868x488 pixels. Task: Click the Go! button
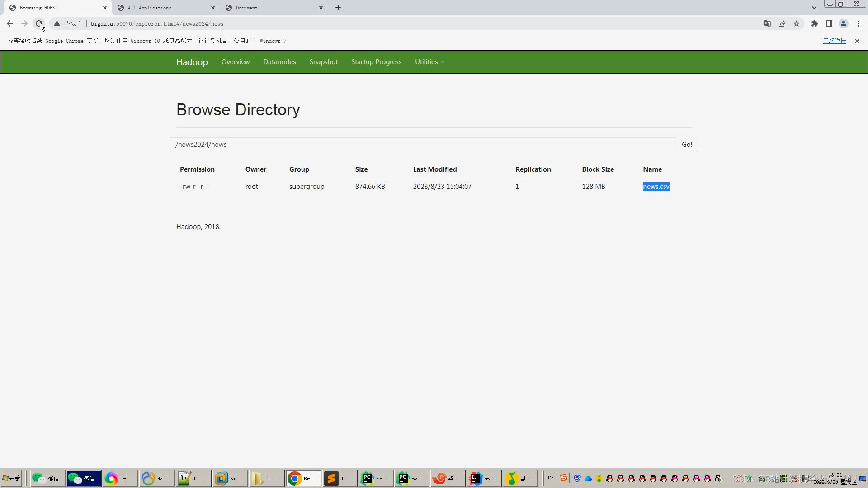point(687,145)
